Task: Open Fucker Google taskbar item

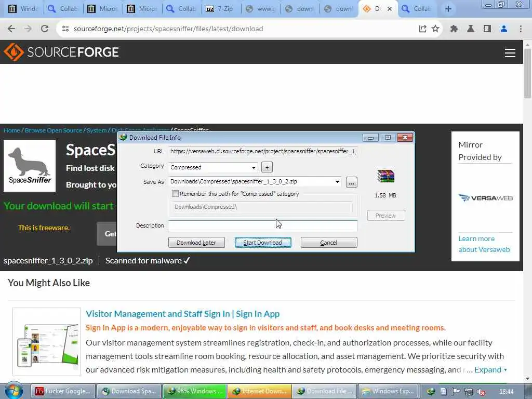Action: pos(63,391)
